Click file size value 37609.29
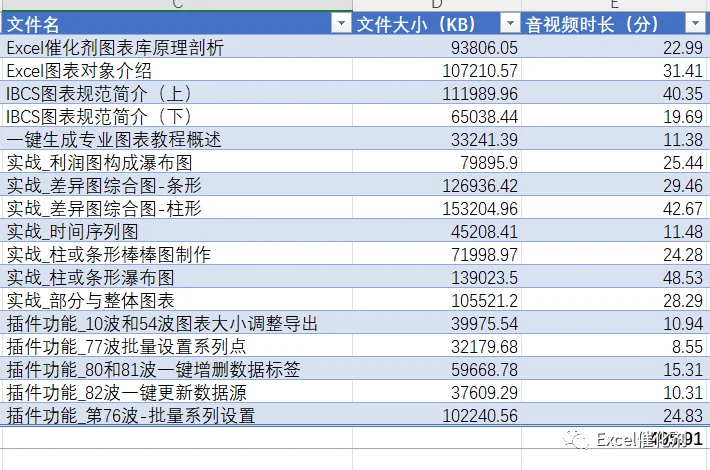The image size is (710, 470). pyautogui.click(x=484, y=393)
